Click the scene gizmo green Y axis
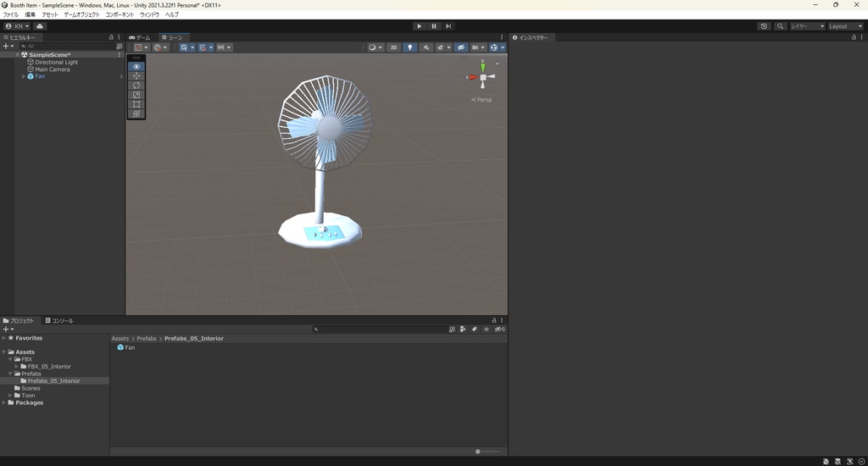The width and height of the screenshot is (868, 466). [482, 66]
